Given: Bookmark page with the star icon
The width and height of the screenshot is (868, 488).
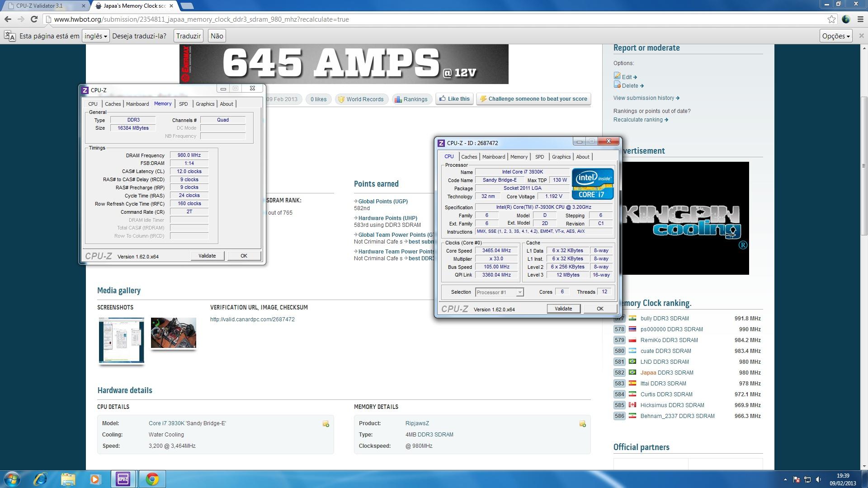Looking at the screenshot, I should 831,19.
